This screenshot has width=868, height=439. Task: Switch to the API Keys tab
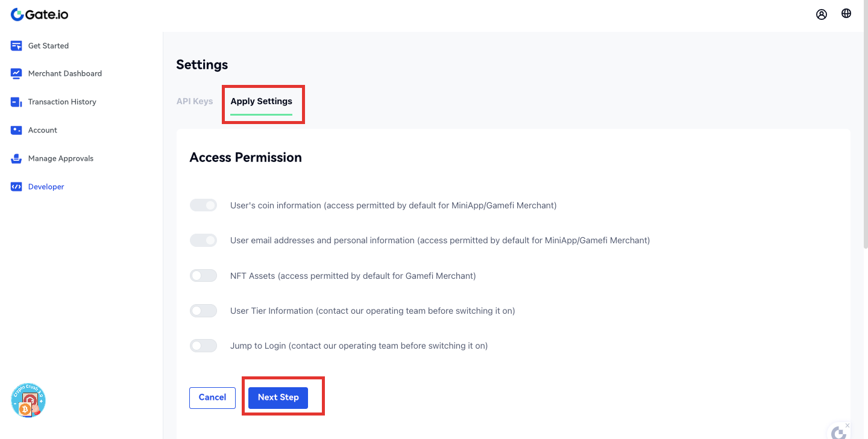point(195,101)
